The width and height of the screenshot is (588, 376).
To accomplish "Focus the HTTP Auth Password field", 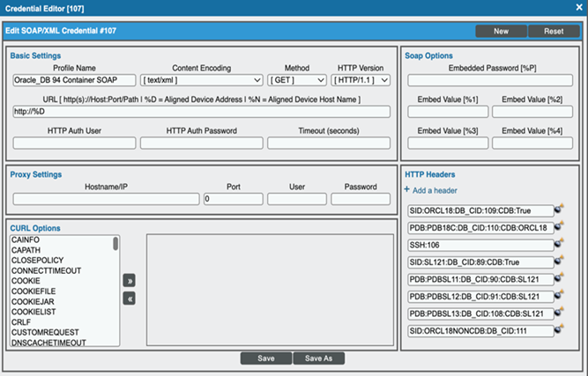I will point(201,143).
